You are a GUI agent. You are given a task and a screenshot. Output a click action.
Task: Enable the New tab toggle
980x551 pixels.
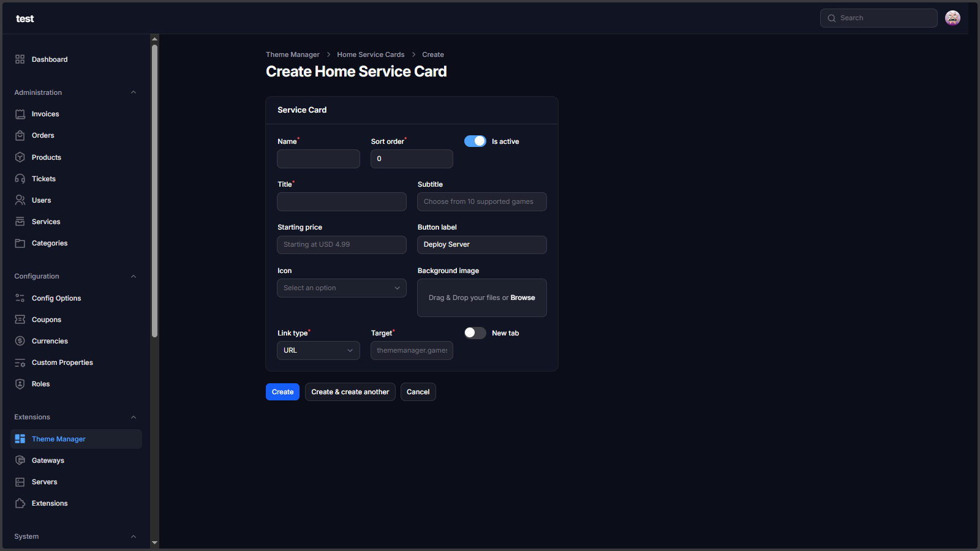[x=475, y=333]
